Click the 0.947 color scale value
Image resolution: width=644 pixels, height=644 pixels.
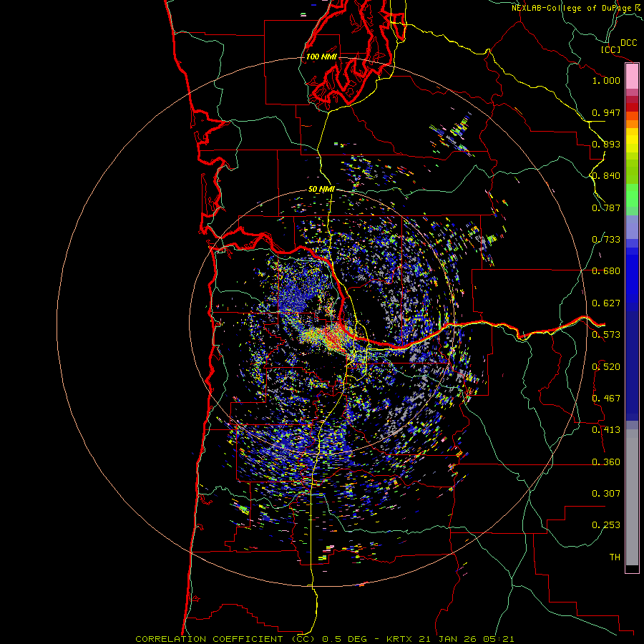[606, 112]
